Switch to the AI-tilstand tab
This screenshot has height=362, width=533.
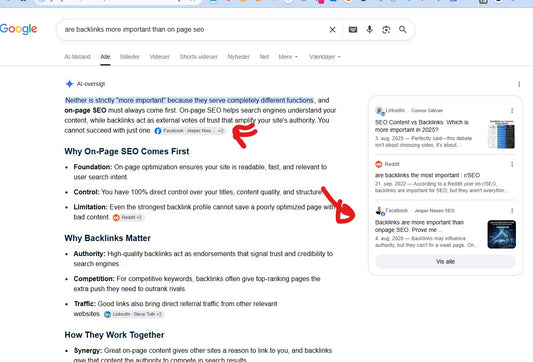click(x=78, y=57)
